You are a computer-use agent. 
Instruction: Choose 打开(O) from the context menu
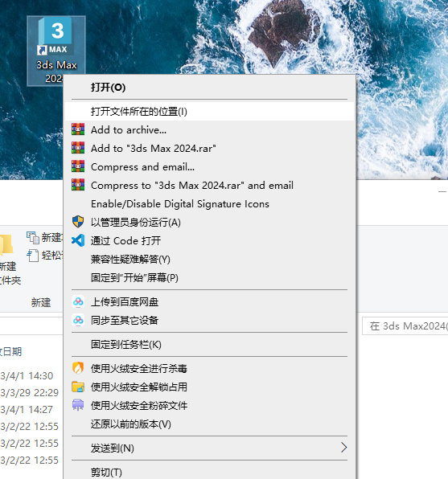click(209, 88)
